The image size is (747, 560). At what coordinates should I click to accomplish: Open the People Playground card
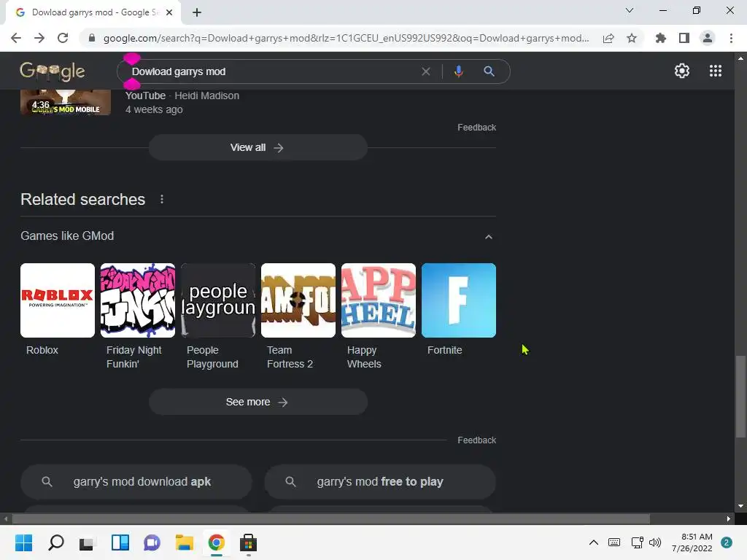tap(217, 316)
